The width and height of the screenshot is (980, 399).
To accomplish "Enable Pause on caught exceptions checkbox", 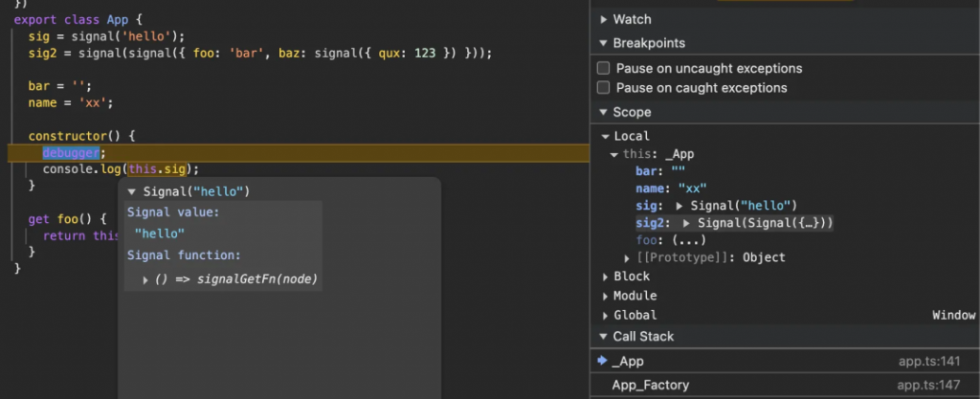I will (603, 88).
